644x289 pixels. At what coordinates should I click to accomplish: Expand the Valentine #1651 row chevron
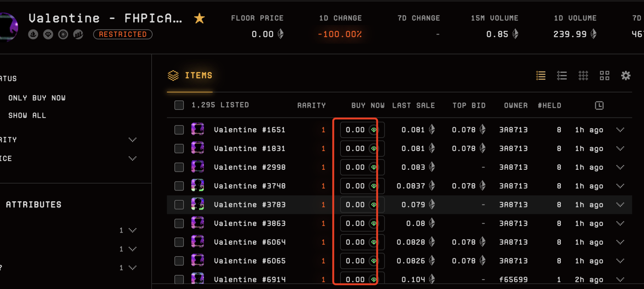620,130
